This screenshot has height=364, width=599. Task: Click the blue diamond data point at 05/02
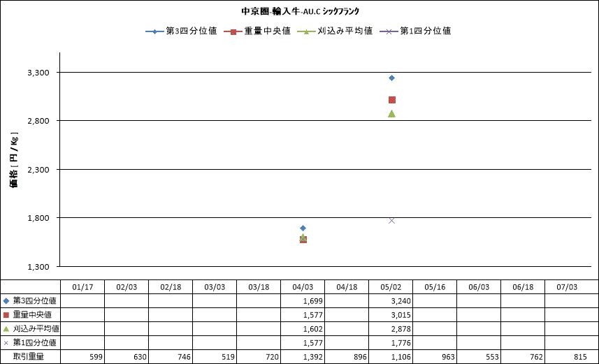391,78
